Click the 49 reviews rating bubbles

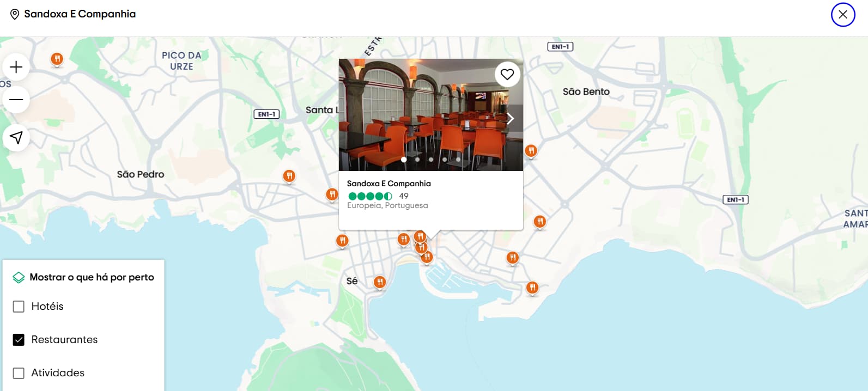click(371, 196)
